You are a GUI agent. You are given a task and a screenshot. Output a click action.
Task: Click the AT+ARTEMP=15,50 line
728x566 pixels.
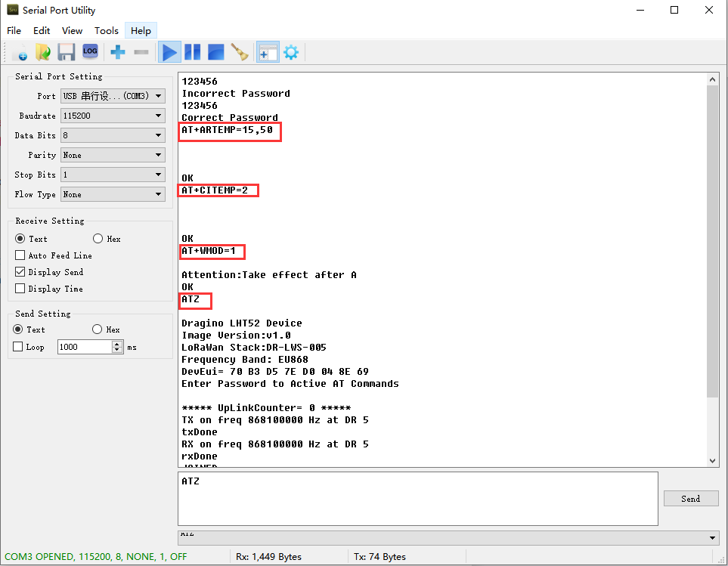point(228,130)
